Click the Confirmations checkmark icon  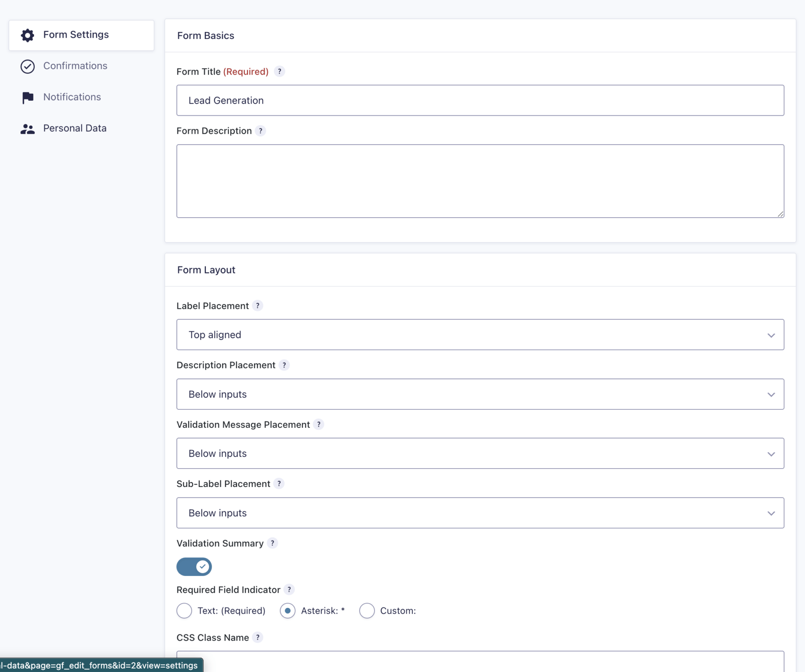pos(27,66)
